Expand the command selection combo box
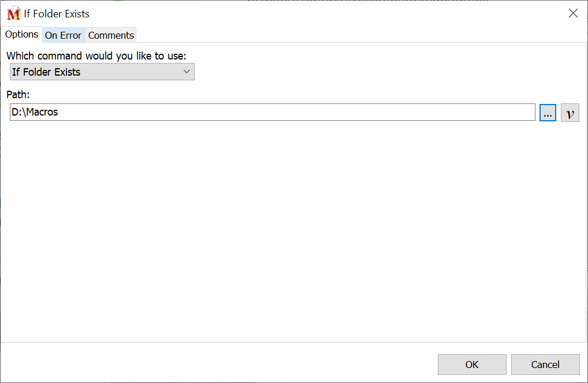 tap(102, 72)
